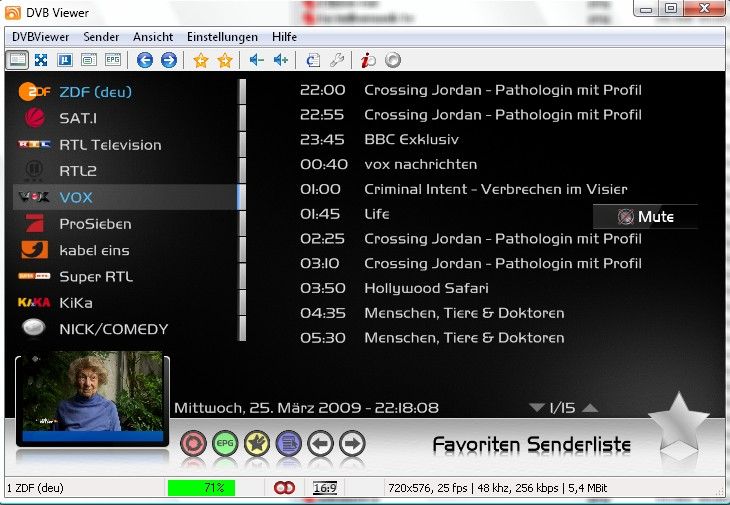Select the ProSieben channel
This screenshot has width=730, height=505.
point(95,224)
